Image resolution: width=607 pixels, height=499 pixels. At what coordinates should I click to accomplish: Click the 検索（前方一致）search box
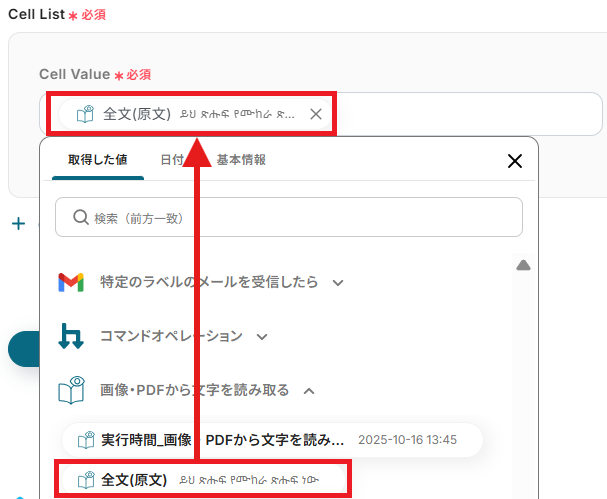tap(289, 217)
